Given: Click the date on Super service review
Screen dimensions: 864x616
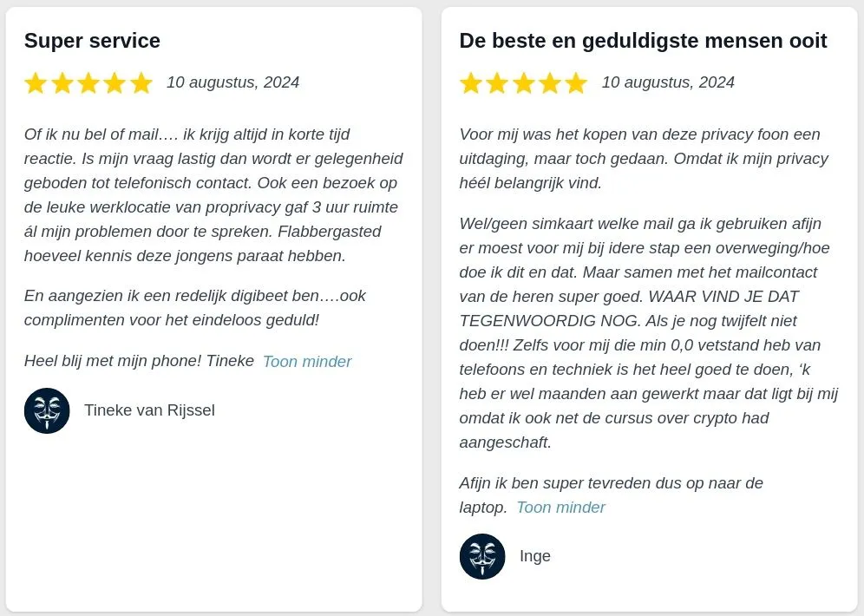Looking at the screenshot, I should 233,82.
